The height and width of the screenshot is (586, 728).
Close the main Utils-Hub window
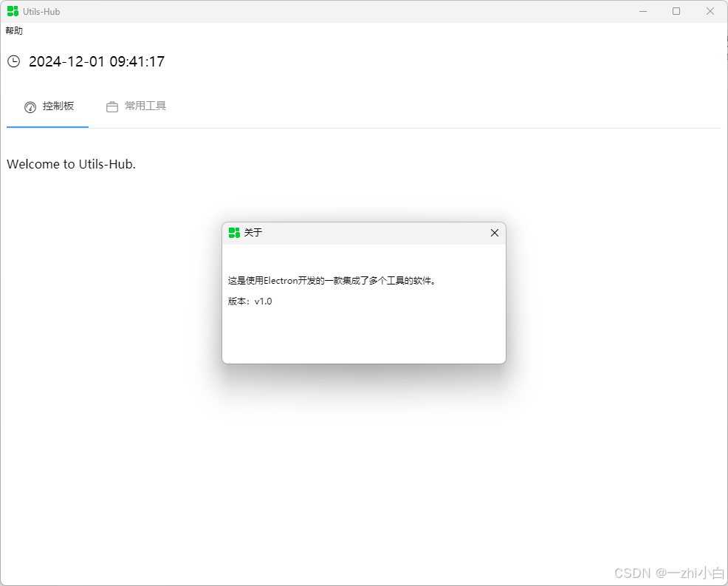coord(710,11)
